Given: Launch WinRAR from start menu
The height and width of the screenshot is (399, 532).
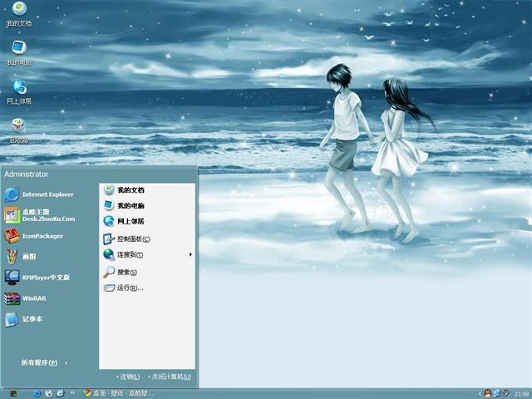Looking at the screenshot, I should (25, 298).
